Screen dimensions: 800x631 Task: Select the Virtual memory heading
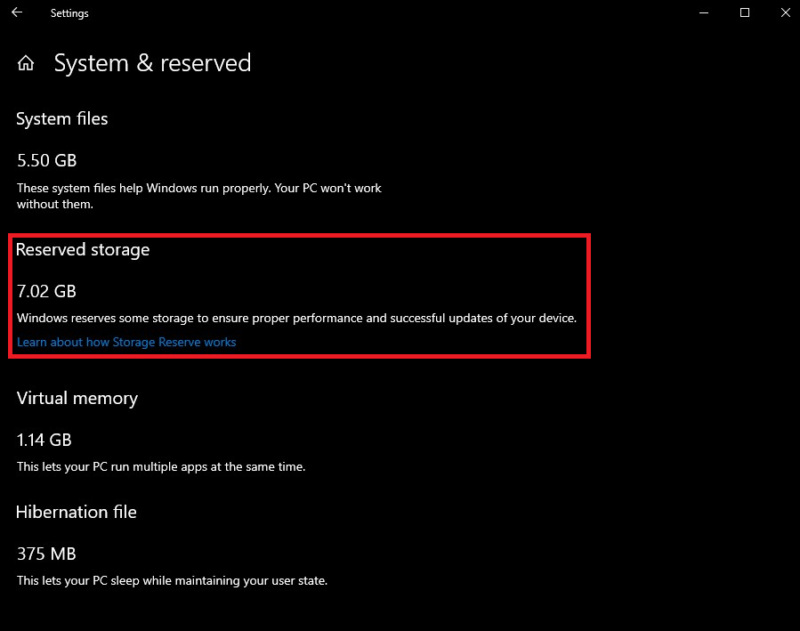pos(77,398)
